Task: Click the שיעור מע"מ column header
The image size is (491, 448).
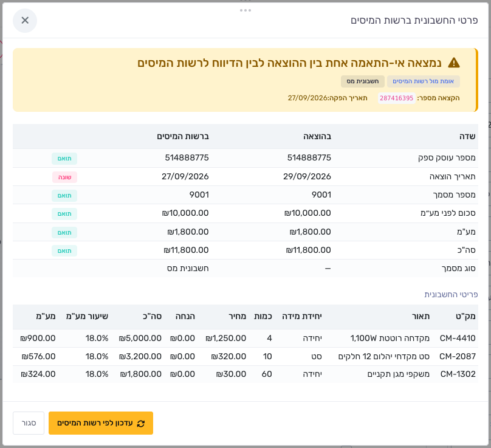Action: coord(87,317)
